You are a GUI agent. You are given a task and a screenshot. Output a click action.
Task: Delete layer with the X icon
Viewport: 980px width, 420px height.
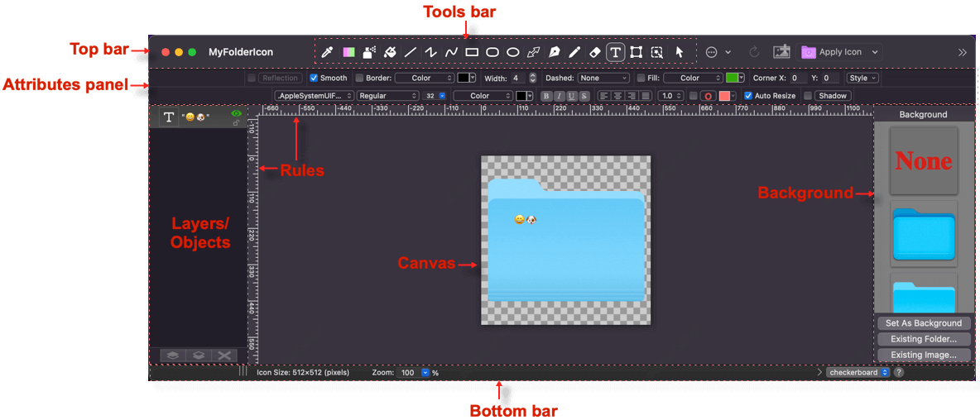click(x=223, y=355)
